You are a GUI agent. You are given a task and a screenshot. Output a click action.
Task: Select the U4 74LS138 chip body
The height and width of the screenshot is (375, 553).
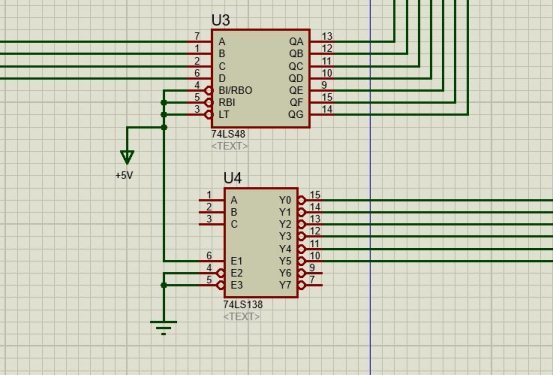click(x=261, y=243)
